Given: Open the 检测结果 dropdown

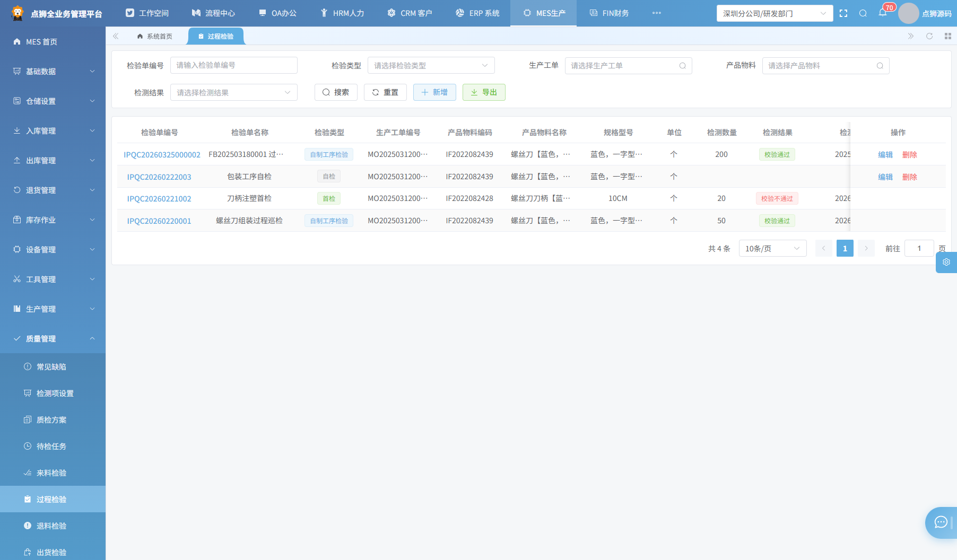Looking at the screenshot, I should [233, 92].
